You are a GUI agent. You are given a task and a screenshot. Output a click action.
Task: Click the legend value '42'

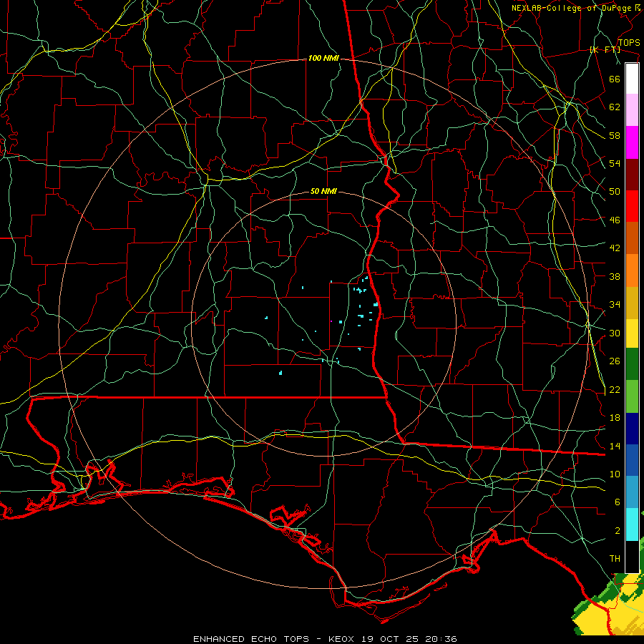click(615, 248)
